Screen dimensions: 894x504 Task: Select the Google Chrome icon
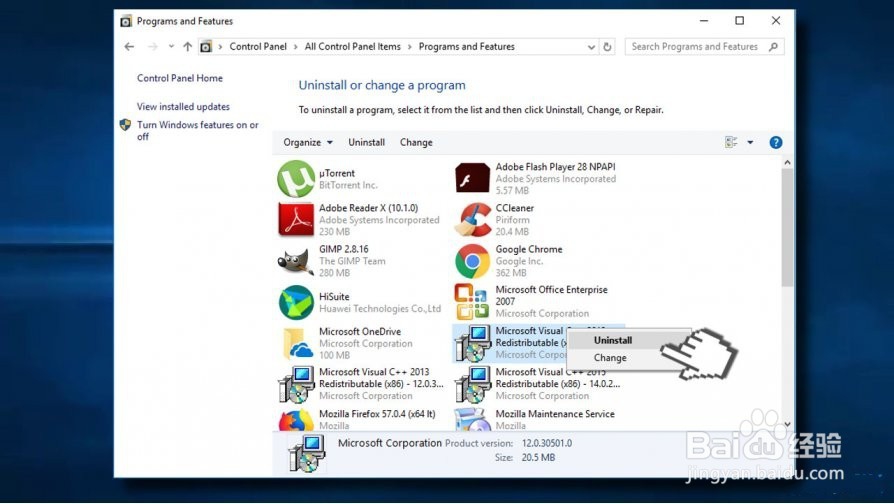(x=473, y=261)
